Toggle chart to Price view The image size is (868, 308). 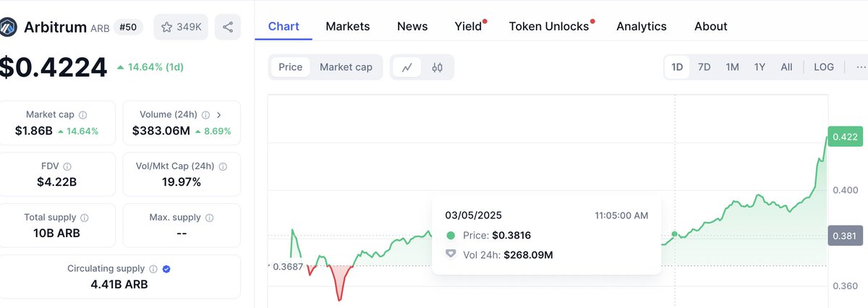(291, 67)
